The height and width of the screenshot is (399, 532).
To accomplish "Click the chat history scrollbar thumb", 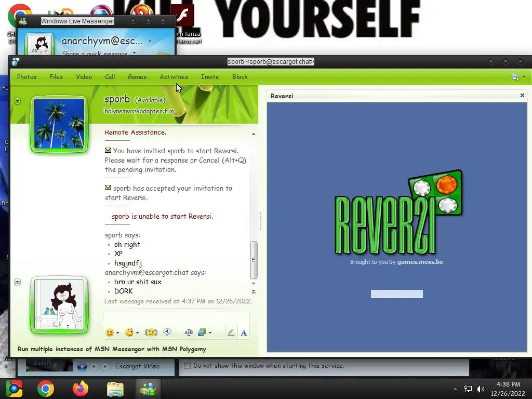I will point(254,260).
